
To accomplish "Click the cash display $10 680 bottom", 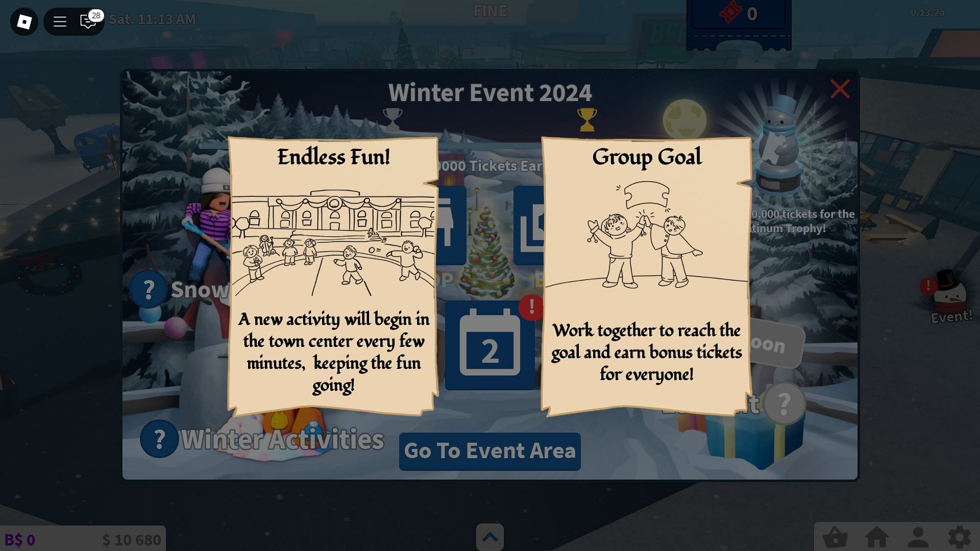I will [131, 538].
